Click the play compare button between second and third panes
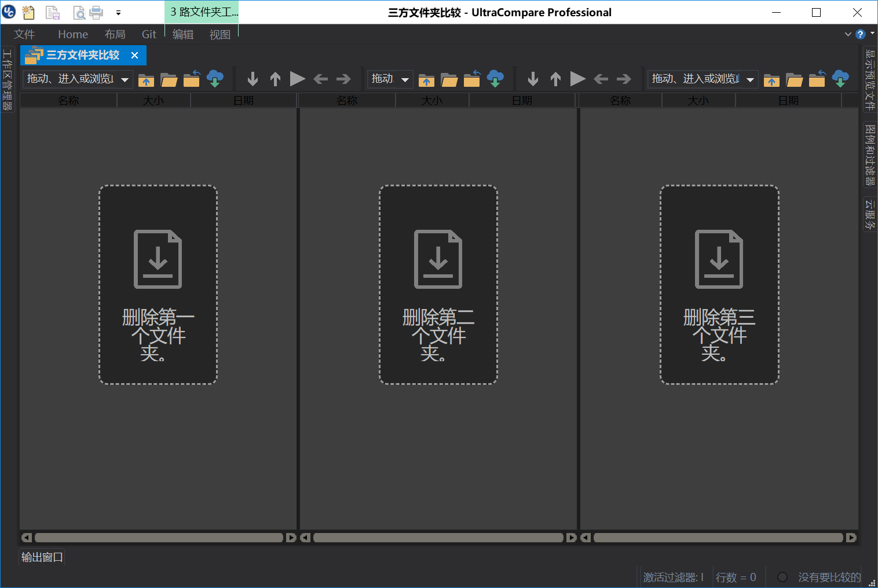 coord(577,79)
